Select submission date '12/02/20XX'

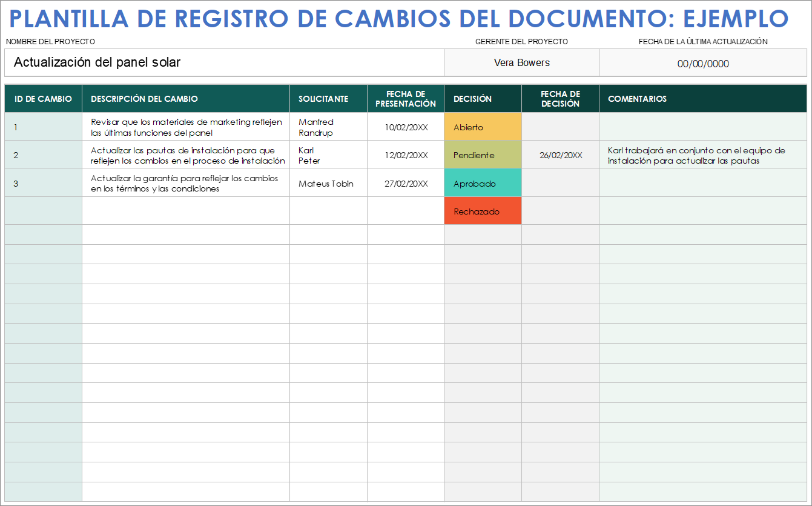pos(406,155)
